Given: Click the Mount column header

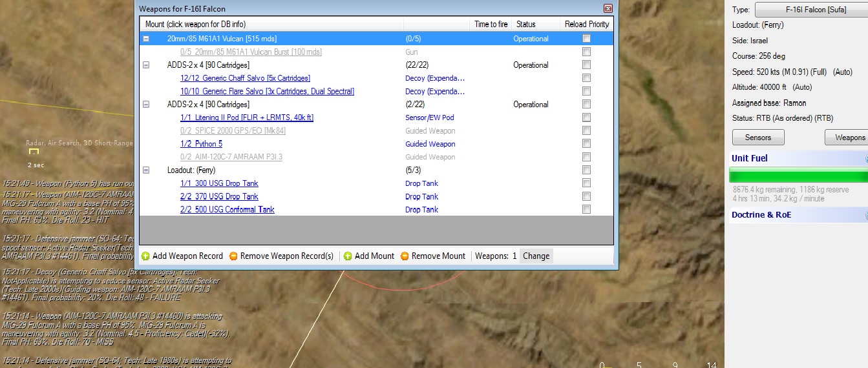Looking at the screenshot, I should [271, 24].
